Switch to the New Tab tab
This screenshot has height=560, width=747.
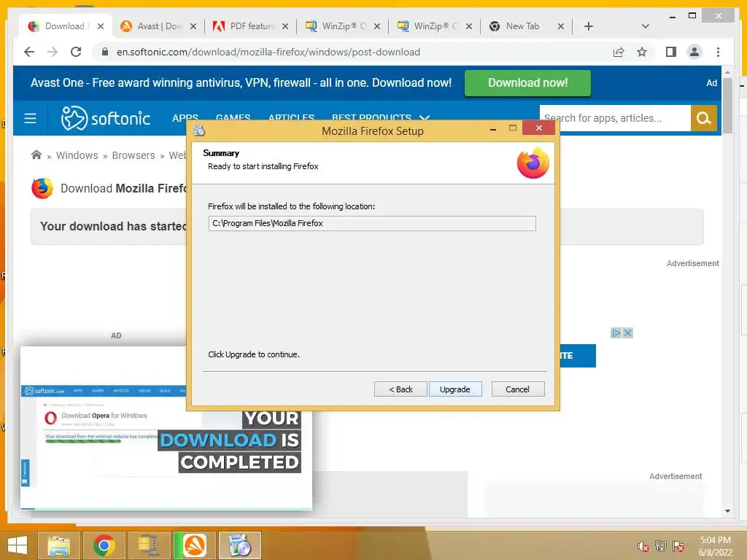[x=522, y=26]
